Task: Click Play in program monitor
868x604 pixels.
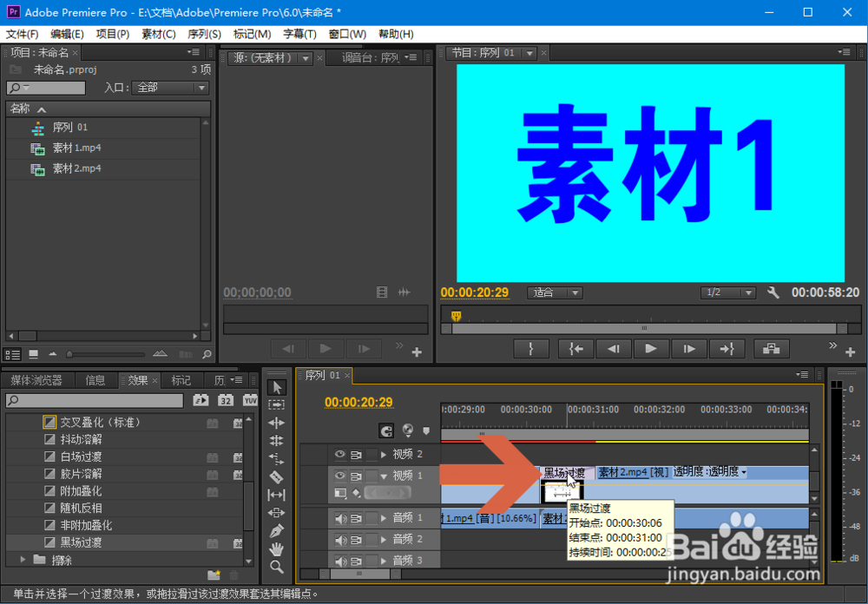Action: click(651, 349)
